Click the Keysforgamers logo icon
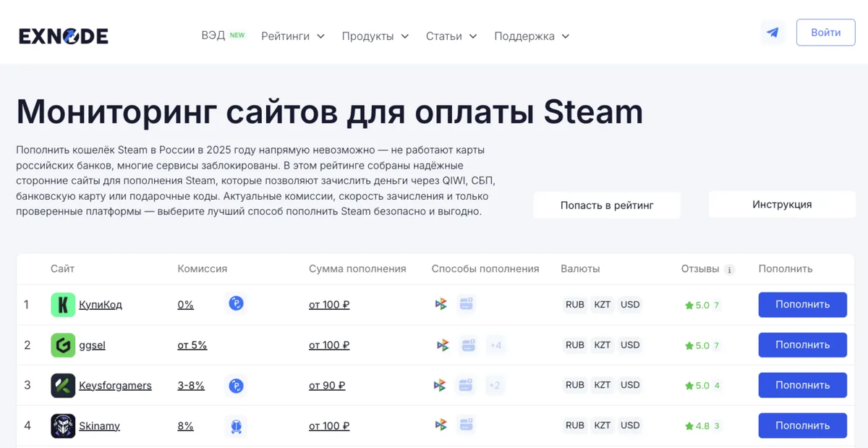This screenshot has width=868, height=448. click(63, 385)
